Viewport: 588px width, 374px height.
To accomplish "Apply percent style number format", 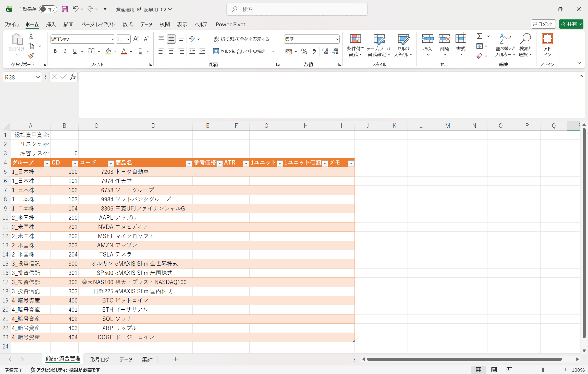I will click(x=304, y=51).
